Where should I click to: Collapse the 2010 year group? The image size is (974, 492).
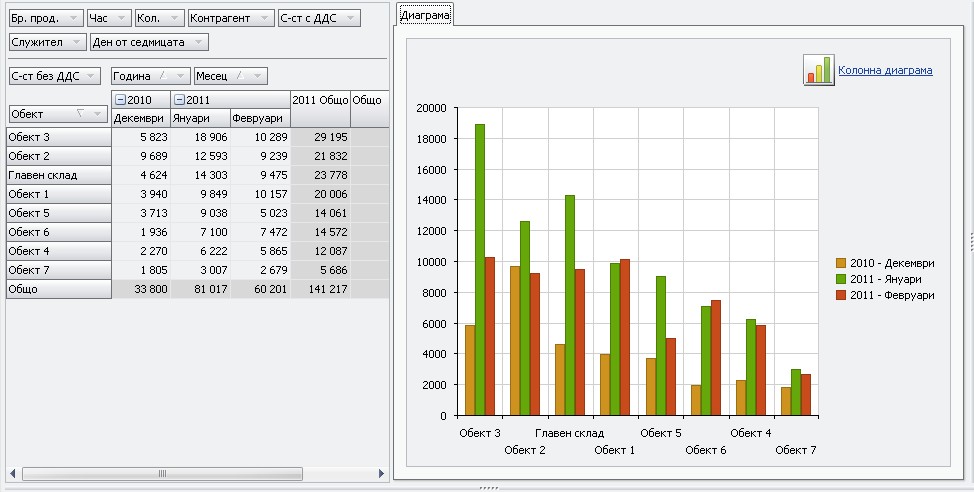click(121, 100)
